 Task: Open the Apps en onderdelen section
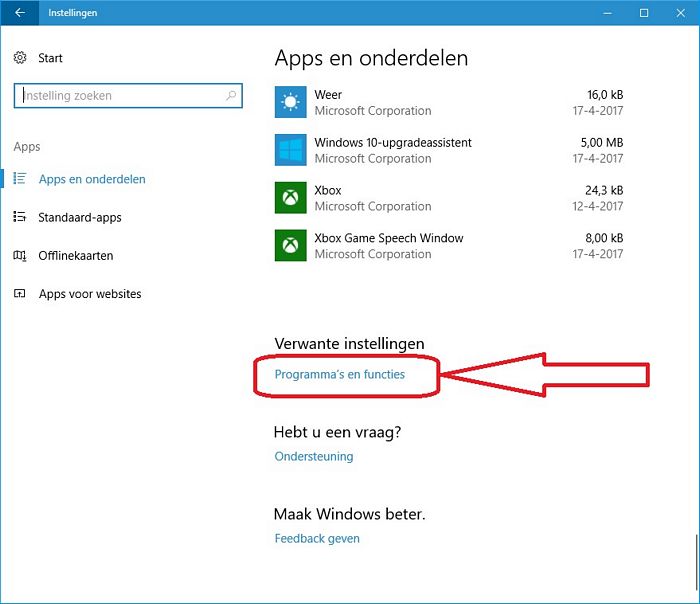[x=92, y=180]
